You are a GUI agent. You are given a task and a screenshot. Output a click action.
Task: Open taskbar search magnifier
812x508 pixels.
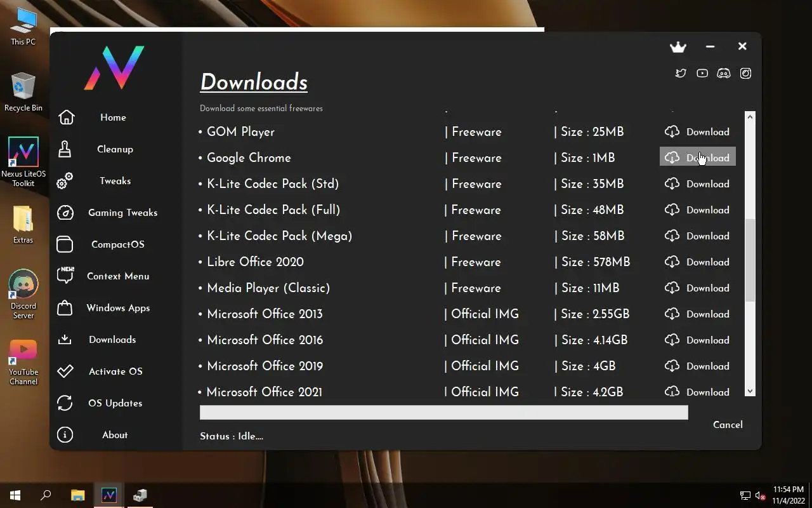[x=46, y=495]
